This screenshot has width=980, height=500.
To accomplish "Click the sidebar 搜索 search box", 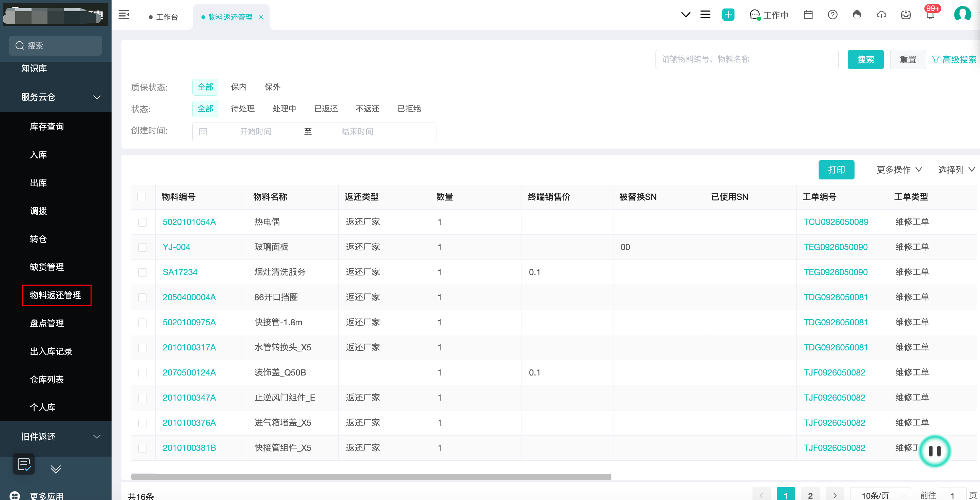I will (56, 46).
